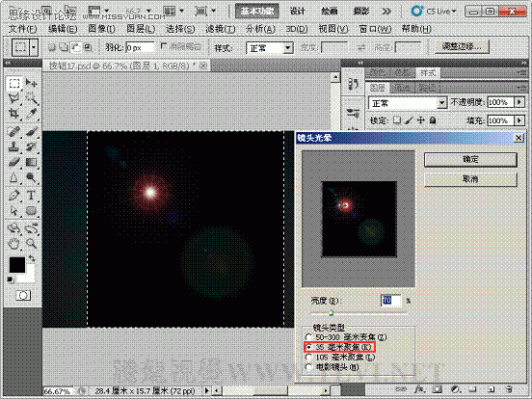Select the 设计 workspace button
Image resolution: width=532 pixels, height=399 pixels.
pos(298,12)
